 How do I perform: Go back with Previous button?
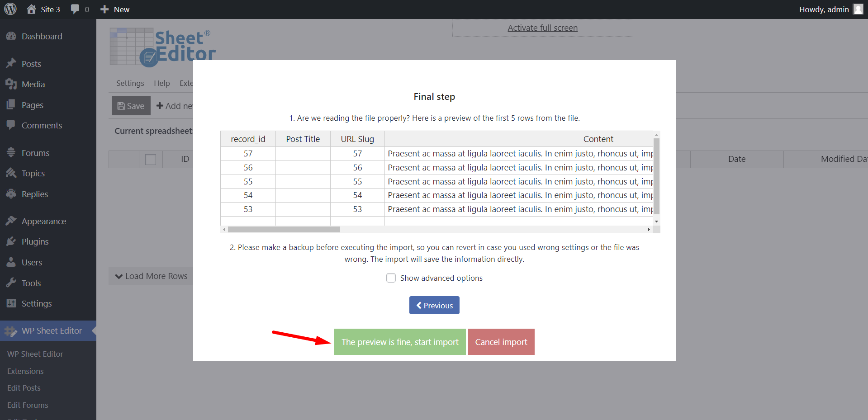[x=434, y=305]
